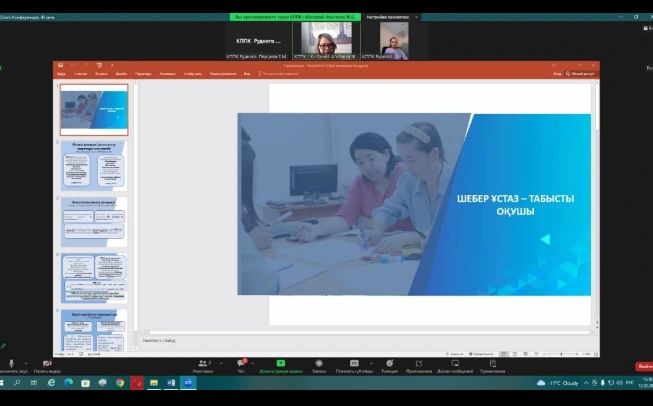Select the second slide thumbnail
Viewport: 653px width, 406px height.
94,165
